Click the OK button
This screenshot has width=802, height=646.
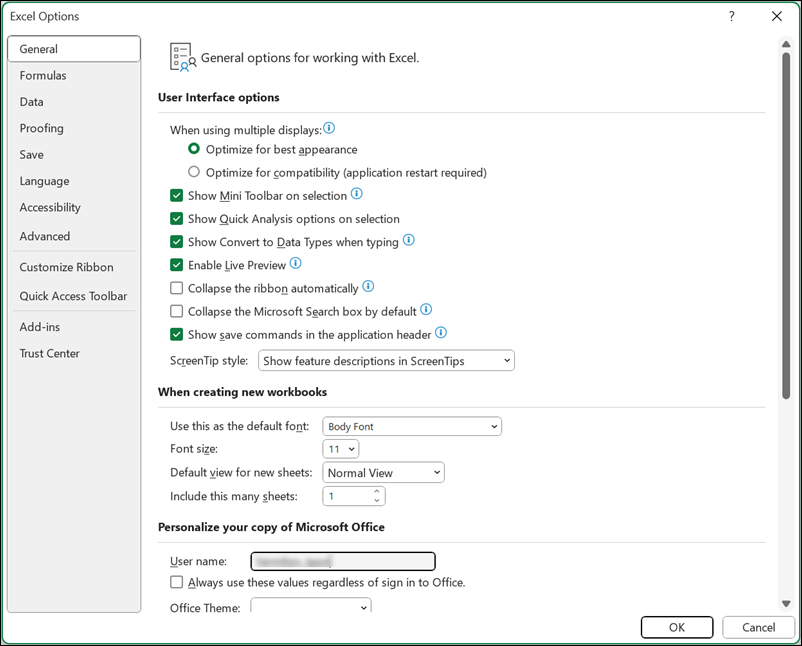[677, 627]
